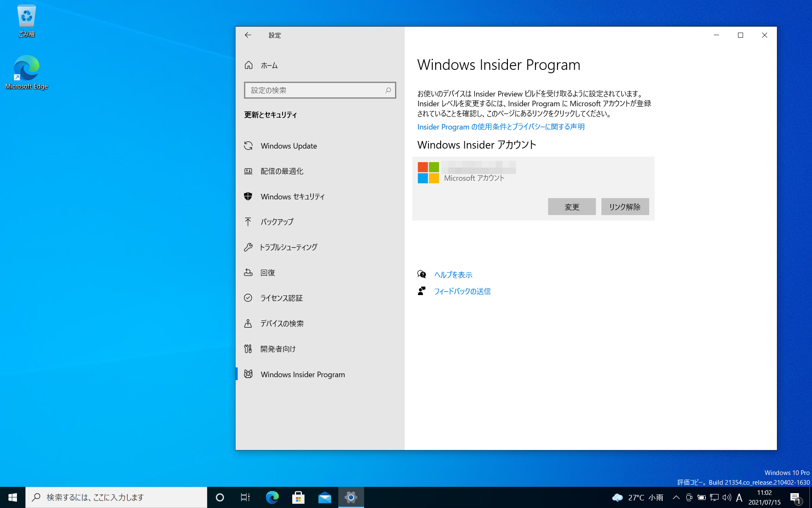
Task: Click the Windows Insider Program cat icon
Action: click(x=248, y=374)
